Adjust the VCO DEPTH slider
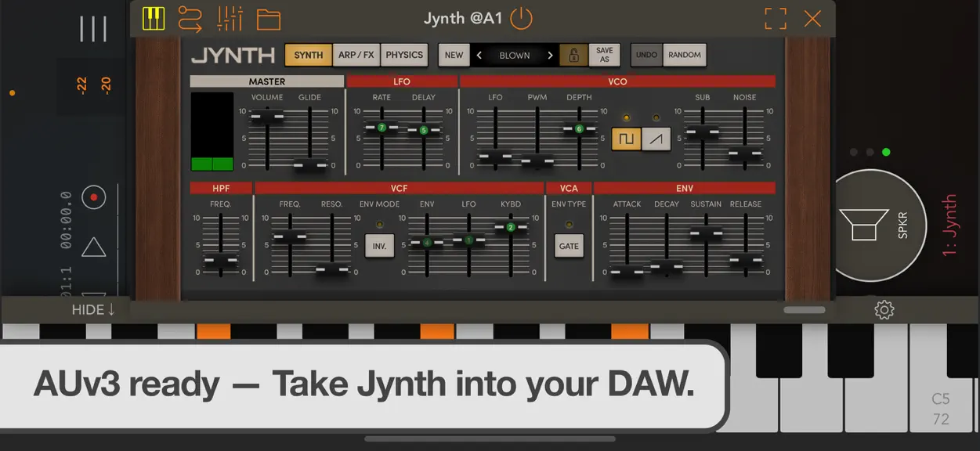This screenshot has height=451, width=980. click(580, 128)
